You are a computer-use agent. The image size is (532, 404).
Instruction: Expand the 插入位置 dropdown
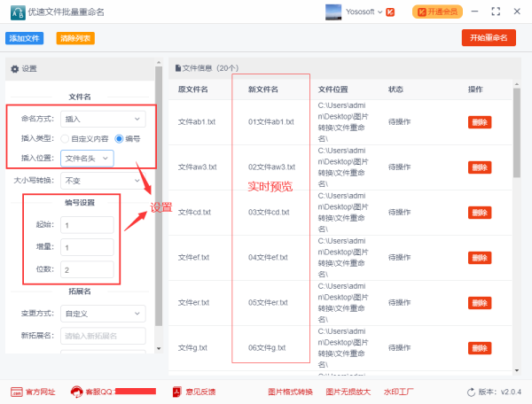point(87,159)
